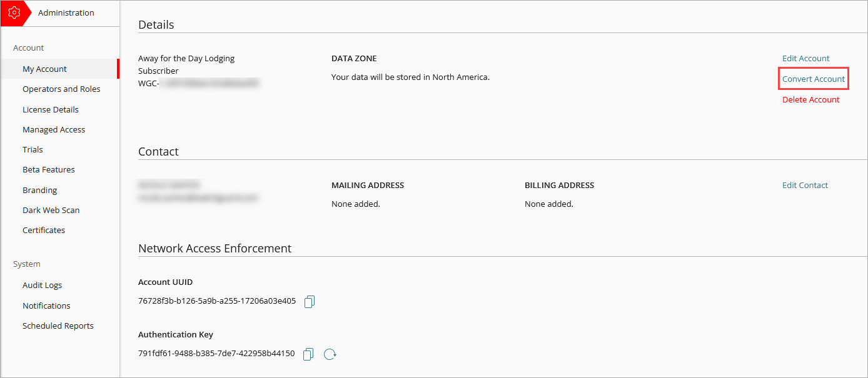View Certificates

coord(44,230)
